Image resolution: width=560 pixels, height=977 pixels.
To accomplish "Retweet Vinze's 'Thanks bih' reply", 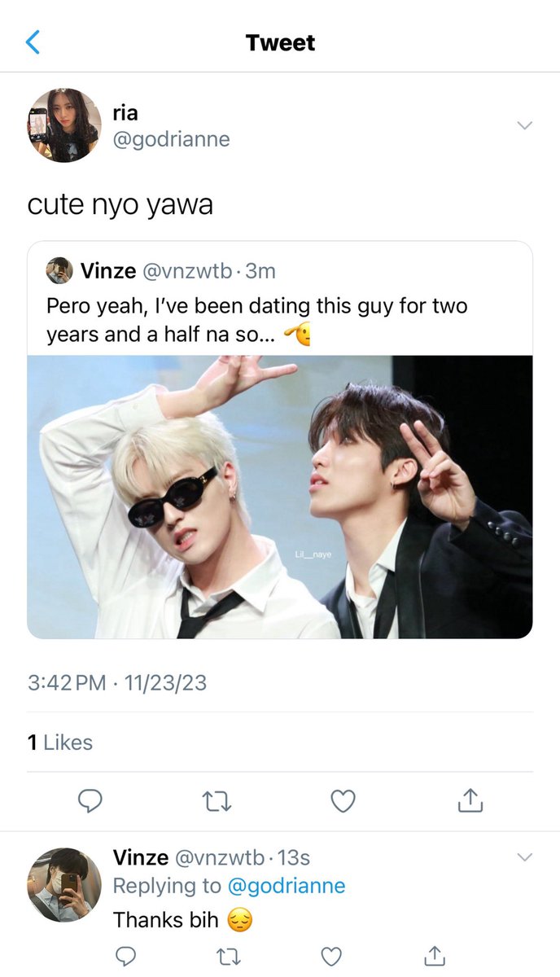I will [x=228, y=955].
